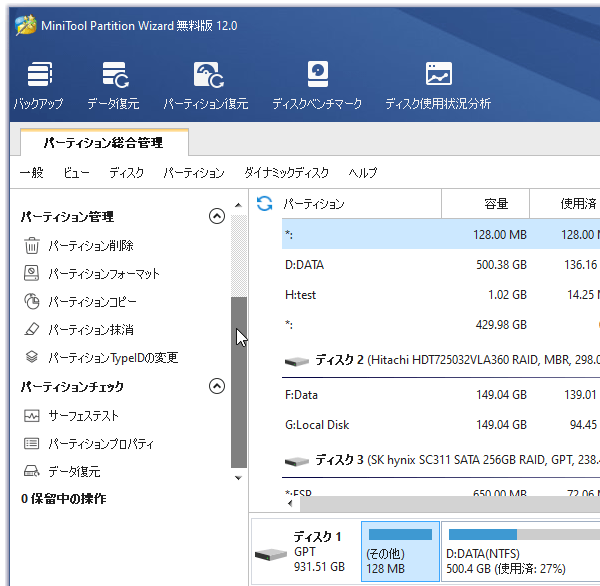The height and width of the screenshot is (586, 600).
Task: Click the ディスク 1 GPT 931.51 GB label
Action: [319, 551]
